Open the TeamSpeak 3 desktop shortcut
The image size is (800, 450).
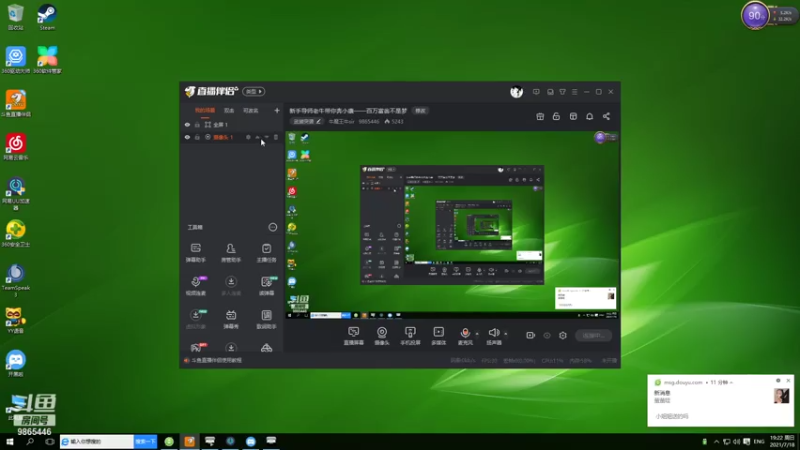click(x=15, y=280)
